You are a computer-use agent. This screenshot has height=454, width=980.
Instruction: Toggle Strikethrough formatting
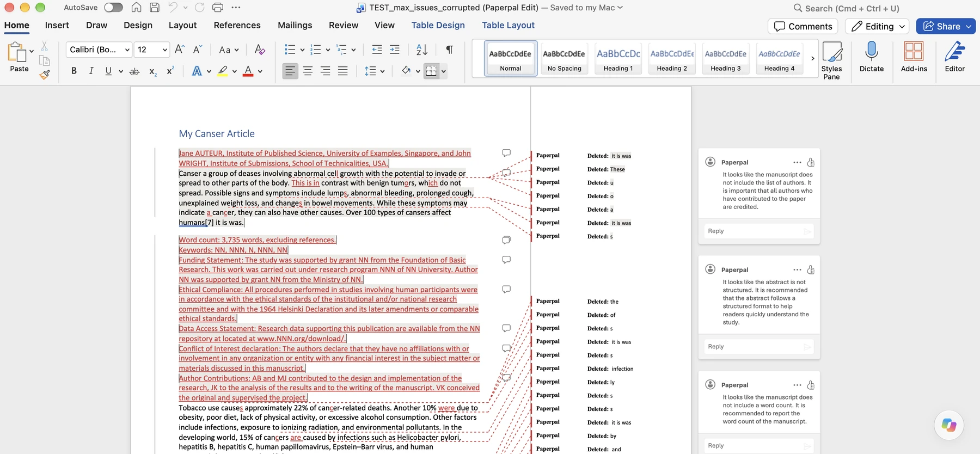click(x=134, y=71)
